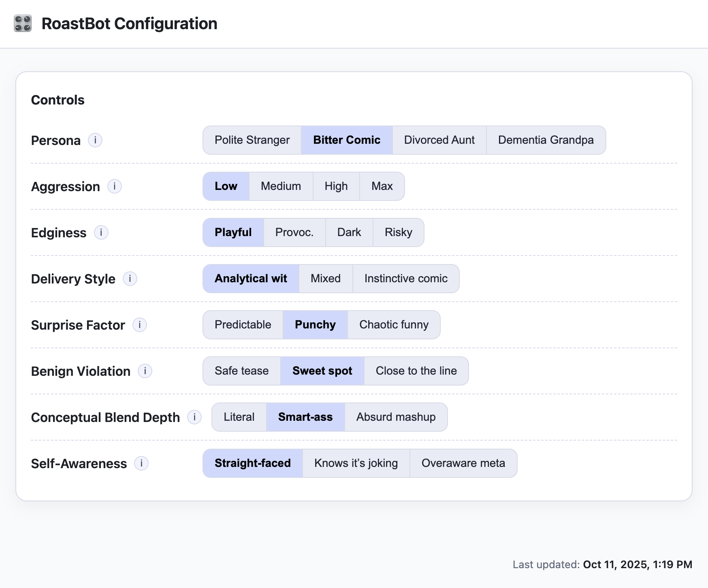Select the Dementia Grandpa persona
Viewport: 708px width, 588px height.
[546, 140]
